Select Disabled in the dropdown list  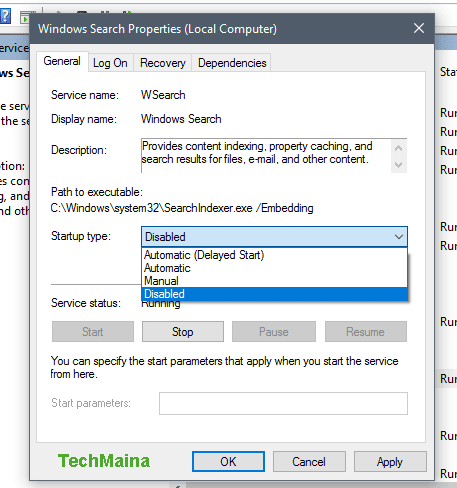pos(274,294)
